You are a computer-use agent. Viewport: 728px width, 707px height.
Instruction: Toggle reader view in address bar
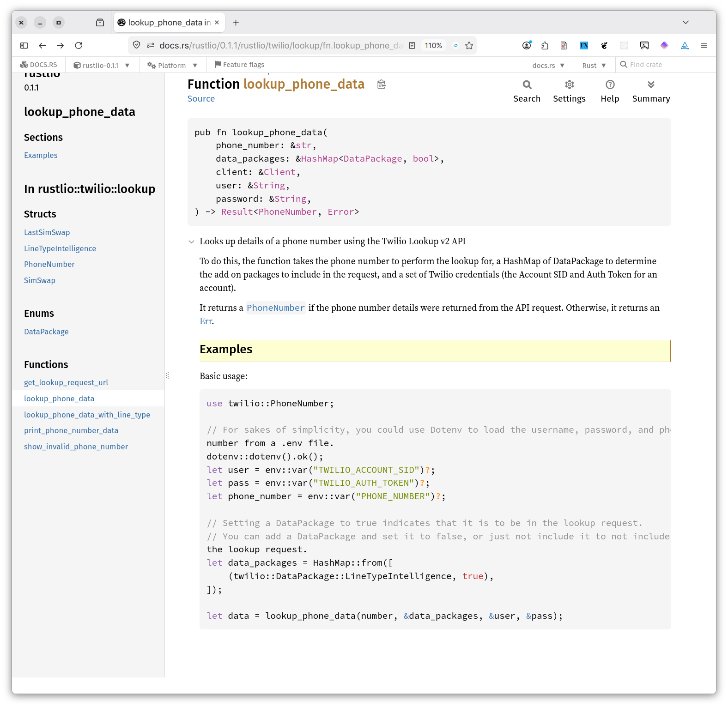[412, 46]
